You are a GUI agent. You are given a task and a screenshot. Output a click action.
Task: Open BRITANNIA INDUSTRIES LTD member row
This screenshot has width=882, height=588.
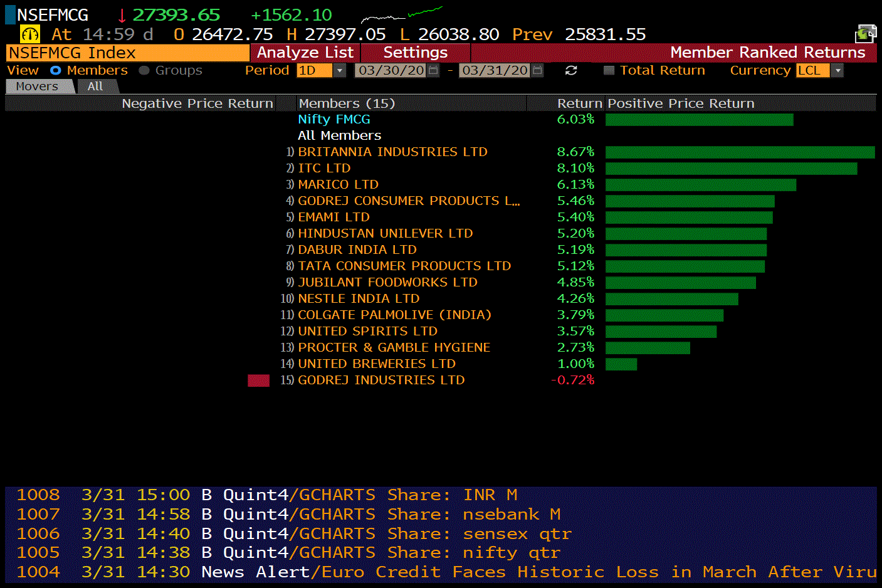point(392,152)
